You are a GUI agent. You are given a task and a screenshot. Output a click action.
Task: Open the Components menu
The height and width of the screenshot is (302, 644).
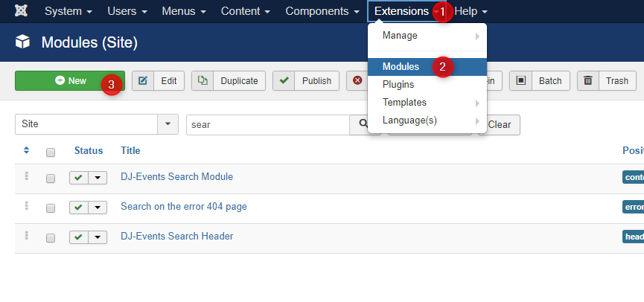[x=322, y=11]
